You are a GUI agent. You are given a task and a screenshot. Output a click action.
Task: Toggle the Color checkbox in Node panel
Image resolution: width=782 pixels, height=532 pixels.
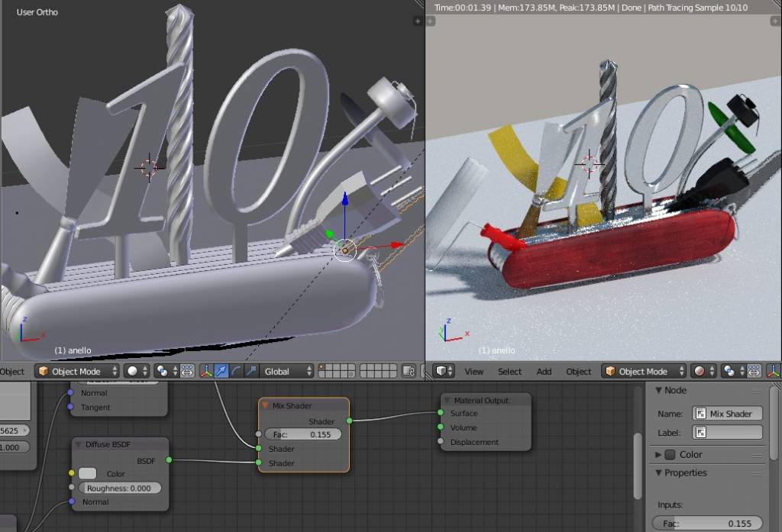click(670, 455)
